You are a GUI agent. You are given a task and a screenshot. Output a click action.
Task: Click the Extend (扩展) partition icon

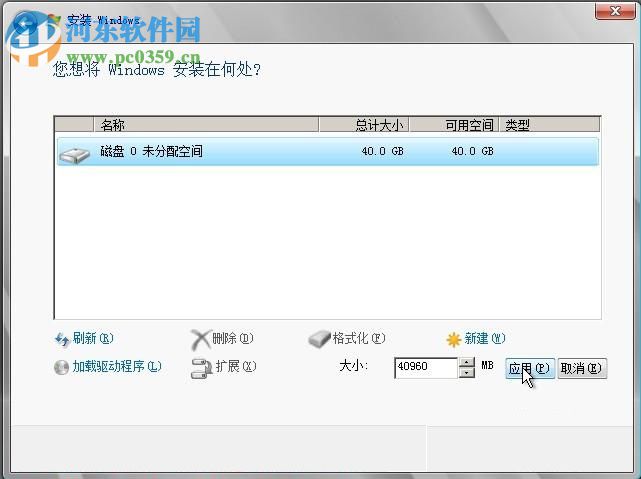tap(201, 368)
